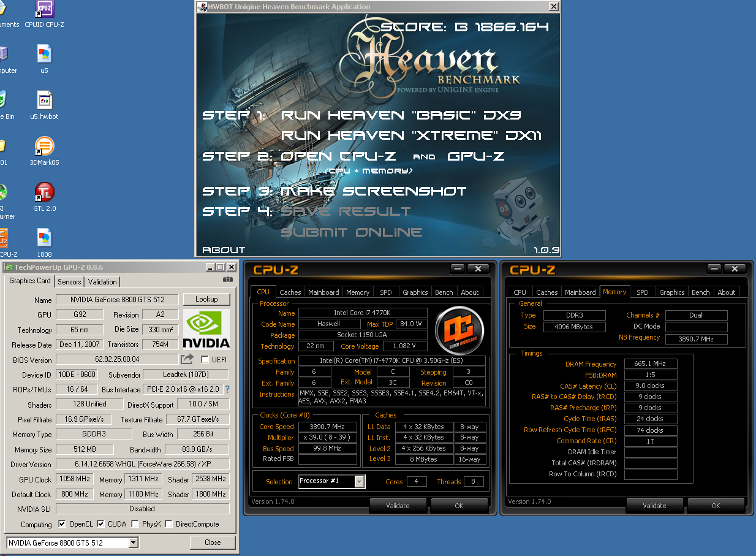The height and width of the screenshot is (556, 756).
Task: Click OK in the right CPU-Z window
Action: 716,506
